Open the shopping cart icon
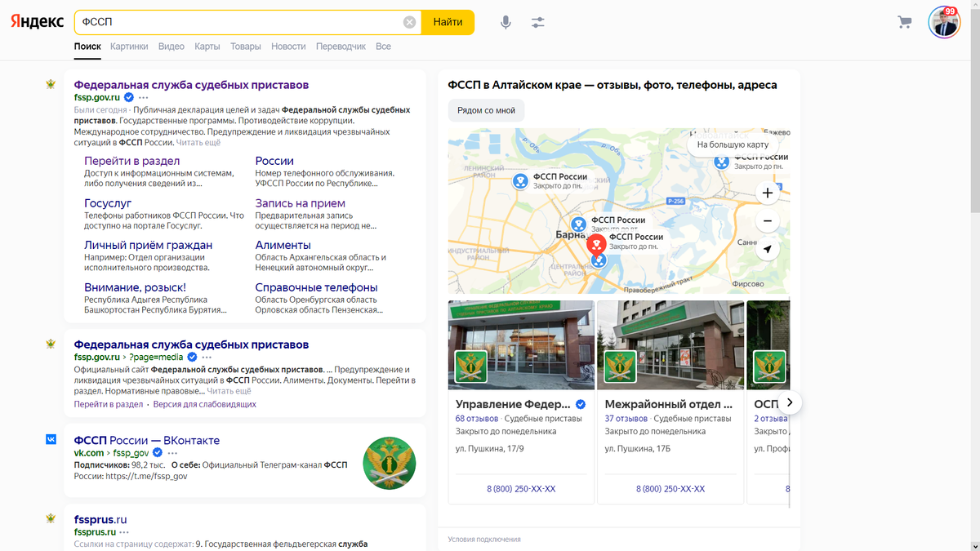This screenshot has height=551, width=980. click(x=904, y=22)
